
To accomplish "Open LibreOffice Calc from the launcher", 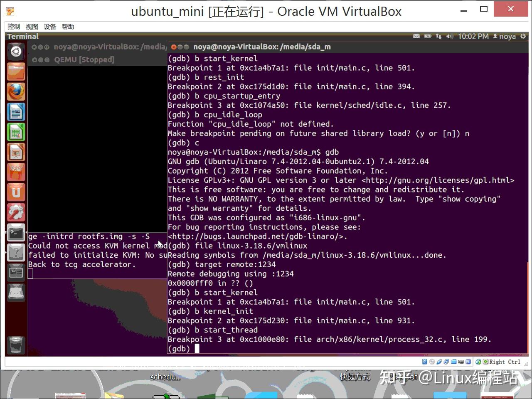I will [16, 131].
